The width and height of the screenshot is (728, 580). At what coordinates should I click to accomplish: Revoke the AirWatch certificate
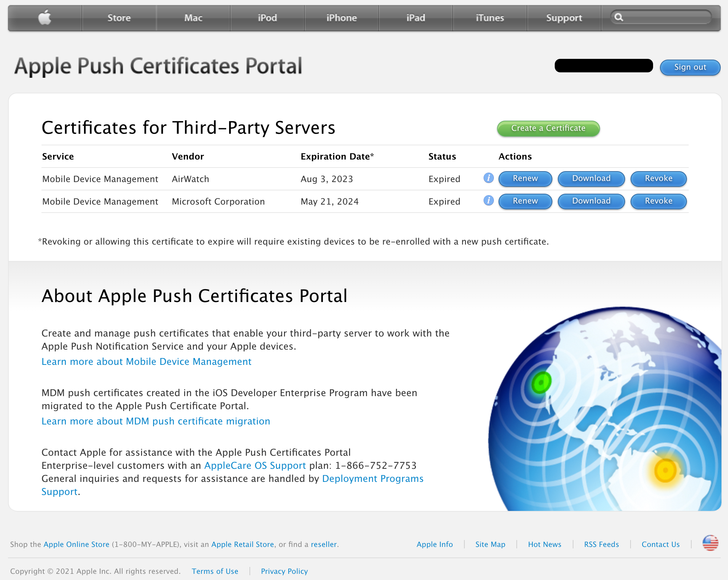coord(658,178)
